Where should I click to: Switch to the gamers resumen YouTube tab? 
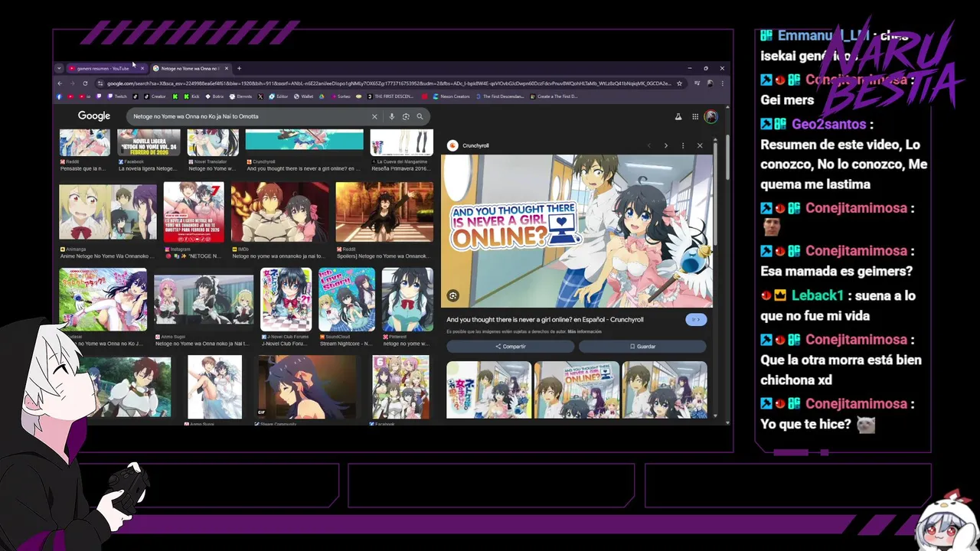tap(105, 68)
